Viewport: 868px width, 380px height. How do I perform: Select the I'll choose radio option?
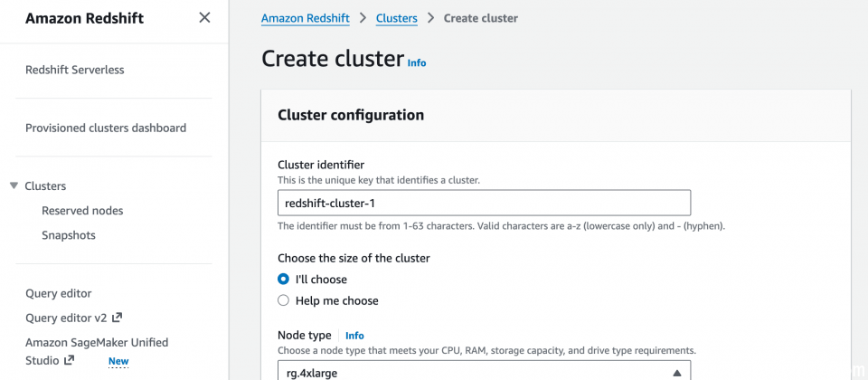click(x=283, y=280)
